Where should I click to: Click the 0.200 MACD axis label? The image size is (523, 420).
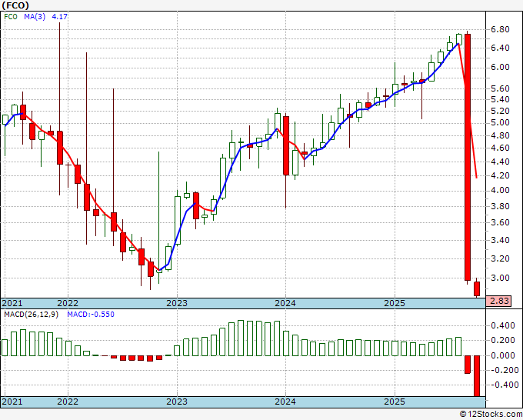503,340
